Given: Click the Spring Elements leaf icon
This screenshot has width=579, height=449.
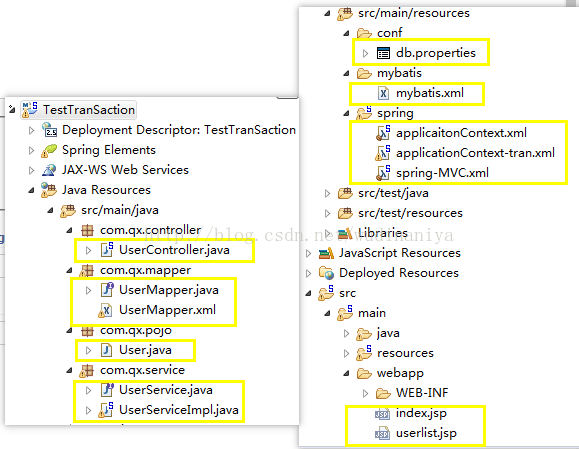Looking at the screenshot, I should [49, 150].
